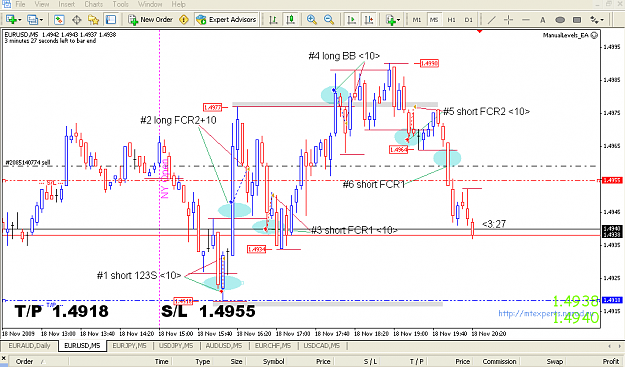The height and width of the screenshot is (367, 625).
Task: Sort trades by the Profit column header
Action: coord(610,361)
